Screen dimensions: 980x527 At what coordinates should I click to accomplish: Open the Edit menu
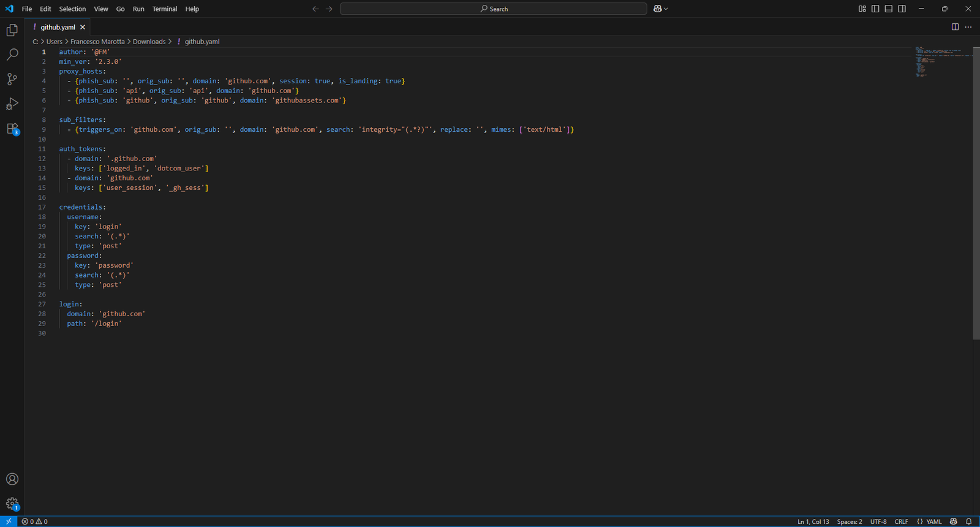coord(45,9)
